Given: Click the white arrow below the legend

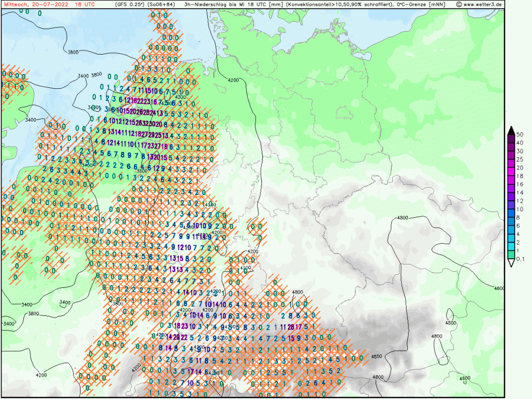Looking at the screenshot, I should [x=511, y=263].
